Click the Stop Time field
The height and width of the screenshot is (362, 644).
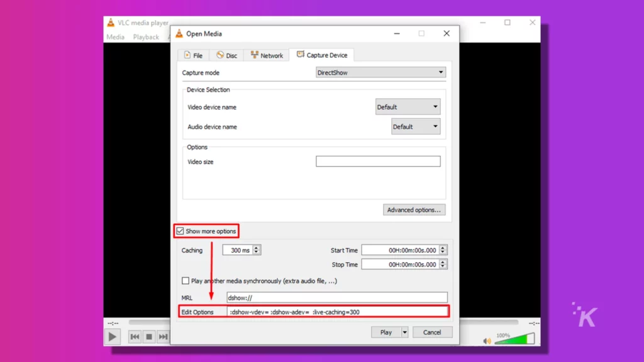[400, 265]
